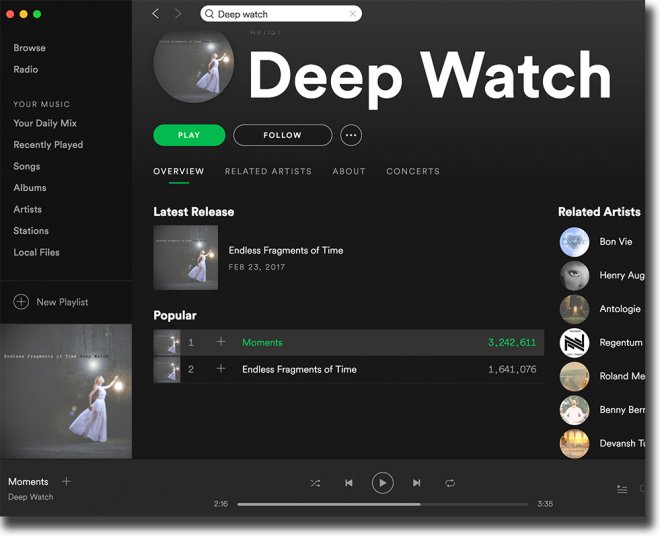
Task: Toggle repeat mode
Action: (450, 483)
